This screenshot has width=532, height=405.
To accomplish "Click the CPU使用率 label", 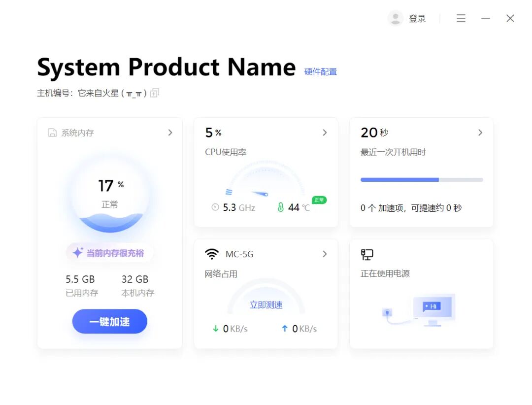I will tap(226, 152).
